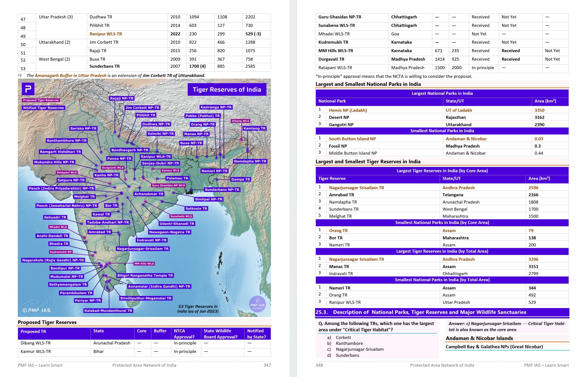Click the Andaman & Nicobar Islands heading
The height and width of the screenshot is (377, 588).
[x=479, y=338]
